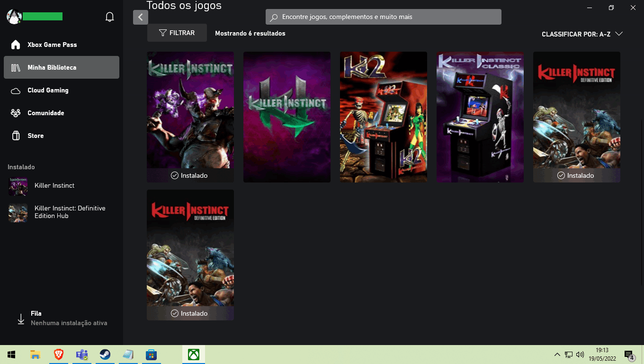Click the Xbox Game Pass home icon
Image resolution: width=644 pixels, height=364 pixels.
(x=16, y=45)
